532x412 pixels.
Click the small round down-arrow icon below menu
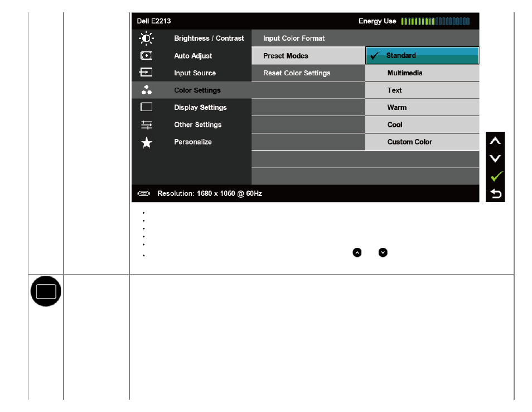coord(383,253)
